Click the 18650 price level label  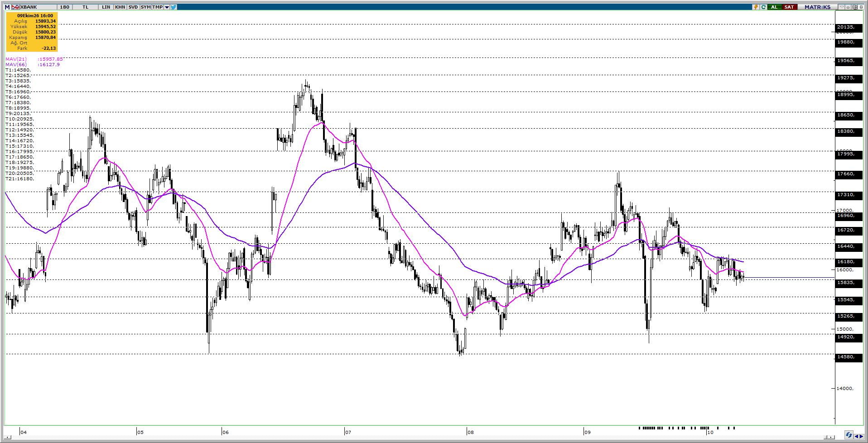coord(849,115)
